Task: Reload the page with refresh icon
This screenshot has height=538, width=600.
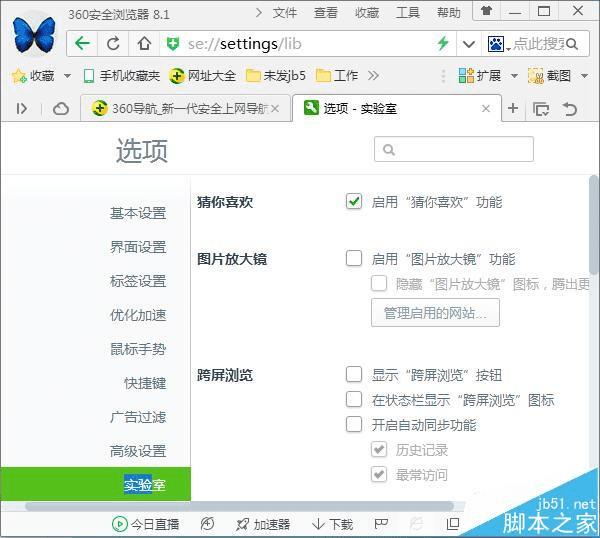Action: point(113,44)
